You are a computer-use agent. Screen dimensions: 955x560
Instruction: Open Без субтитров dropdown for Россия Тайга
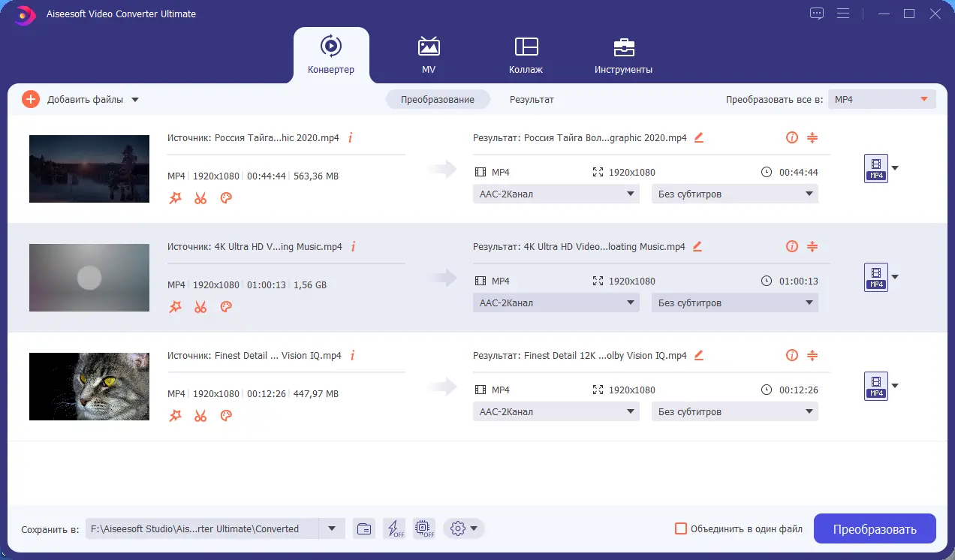tap(735, 194)
